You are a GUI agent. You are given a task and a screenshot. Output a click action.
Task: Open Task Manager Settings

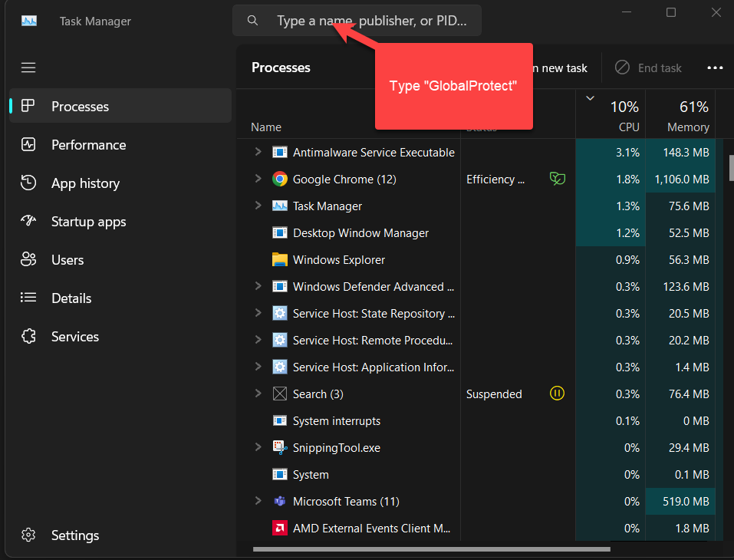74,535
